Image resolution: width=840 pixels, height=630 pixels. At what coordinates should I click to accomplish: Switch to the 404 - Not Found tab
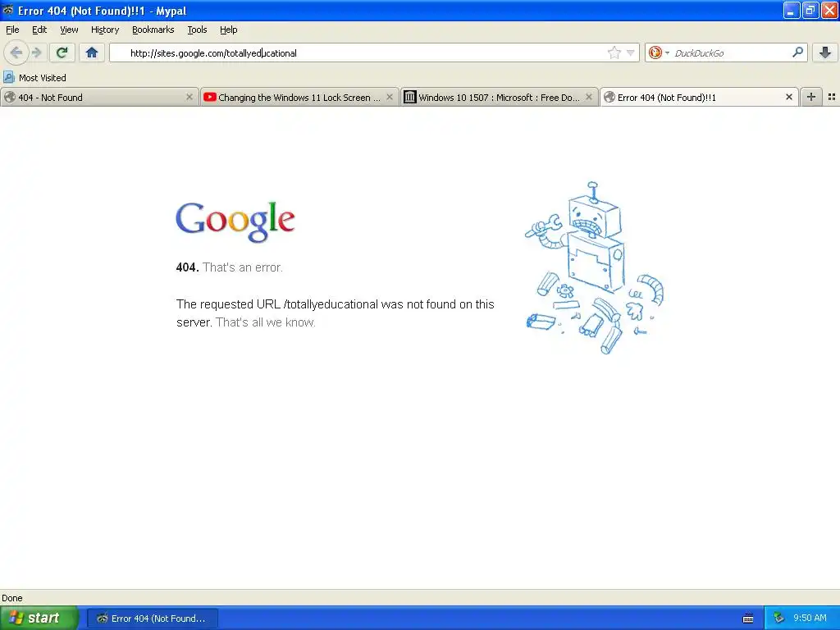pos(99,98)
